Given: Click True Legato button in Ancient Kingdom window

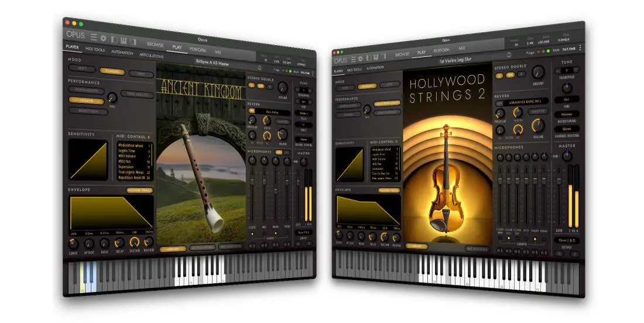Looking at the screenshot, I should (137, 94).
